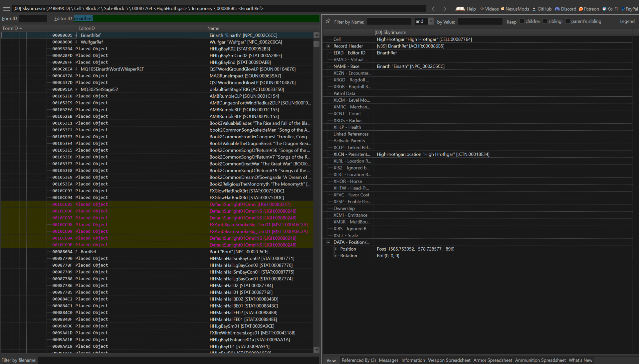Image resolution: width=639 pixels, height=364 pixels.
Task: Open Help with the book icon
Action: tap(466, 9)
